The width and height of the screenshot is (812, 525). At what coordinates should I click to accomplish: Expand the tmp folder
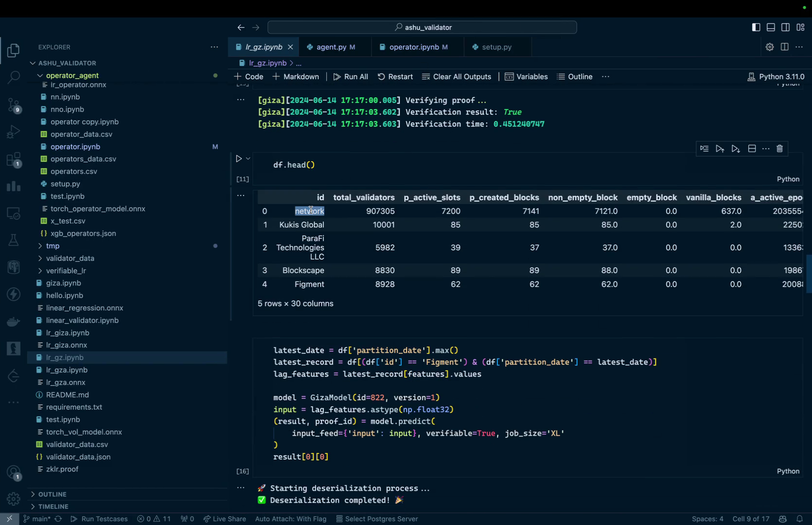pos(53,246)
